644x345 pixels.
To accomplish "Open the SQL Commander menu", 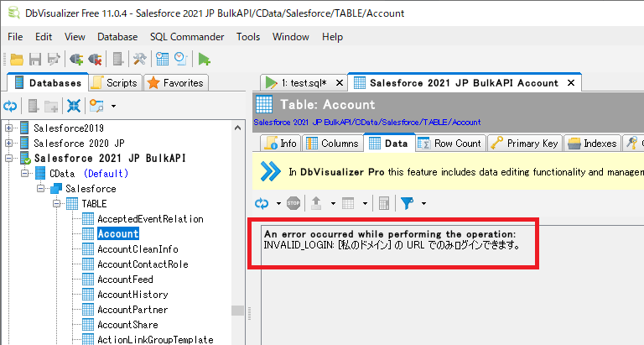I will coord(187,37).
